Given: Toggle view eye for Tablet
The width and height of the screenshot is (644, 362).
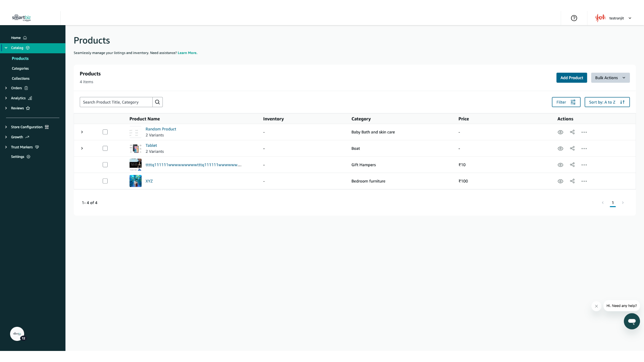Looking at the screenshot, I should [x=560, y=148].
